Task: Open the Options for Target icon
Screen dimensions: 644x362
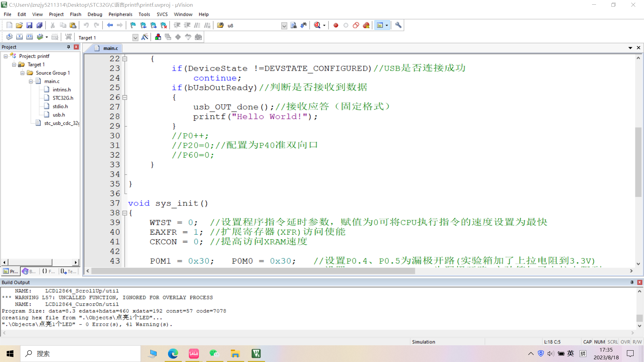Action: 145,37
